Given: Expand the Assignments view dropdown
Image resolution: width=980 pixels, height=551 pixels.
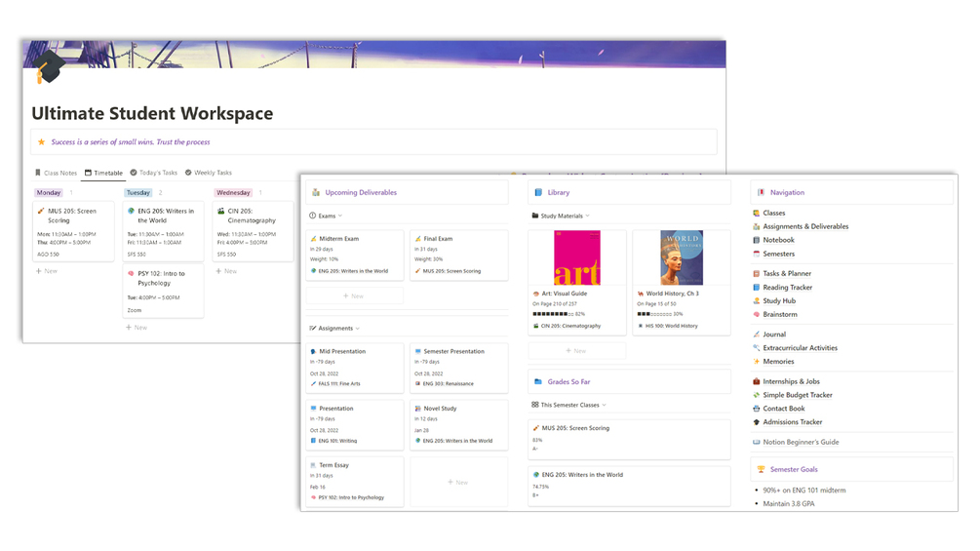Looking at the screenshot, I should [334, 328].
